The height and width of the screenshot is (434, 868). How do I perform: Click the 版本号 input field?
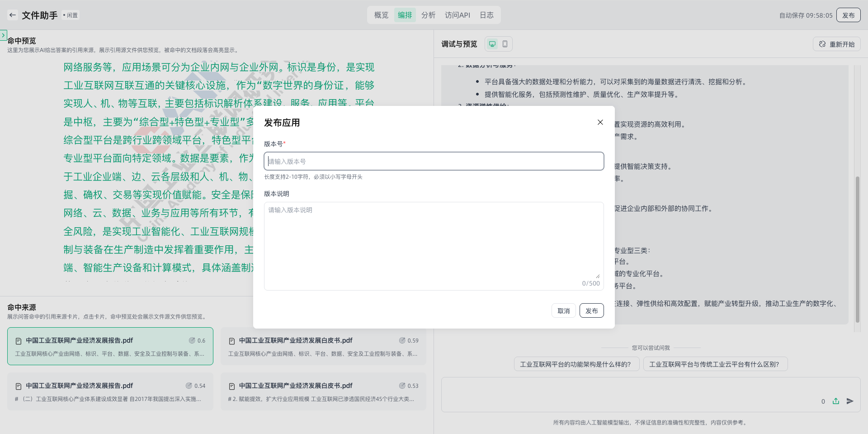[x=434, y=161]
